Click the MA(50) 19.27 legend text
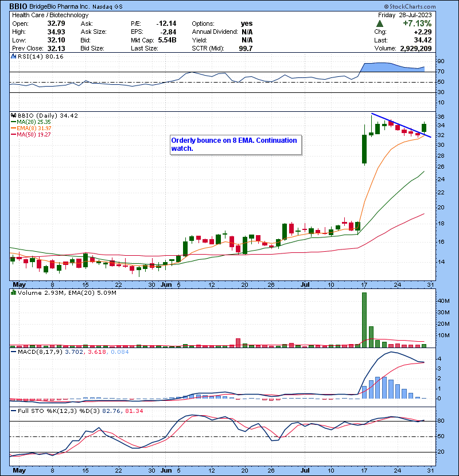Image resolution: width=459 pixels, height=476 pixels. pyautogui.click(x=34, y=135)
